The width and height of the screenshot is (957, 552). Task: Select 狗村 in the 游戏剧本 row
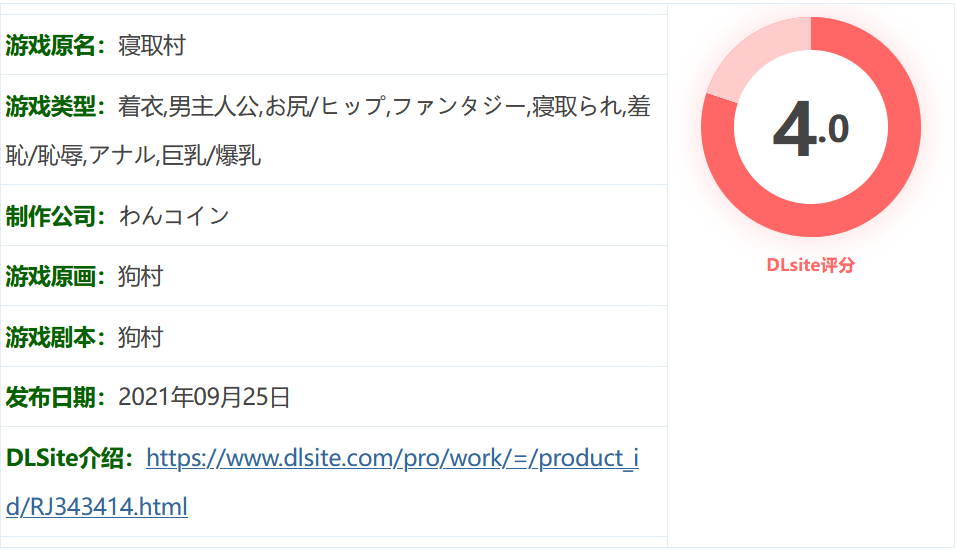click(x=140, y=337)
